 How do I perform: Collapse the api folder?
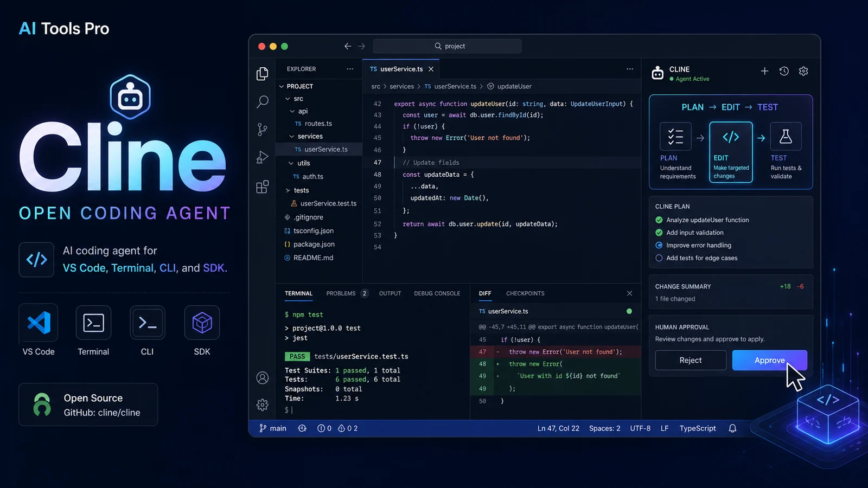[292, 111]
